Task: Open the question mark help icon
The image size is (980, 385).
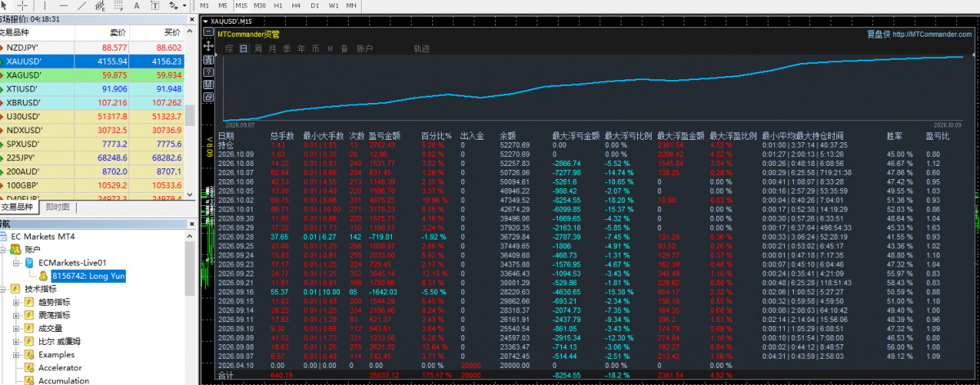Action: [x=208, y=73]
